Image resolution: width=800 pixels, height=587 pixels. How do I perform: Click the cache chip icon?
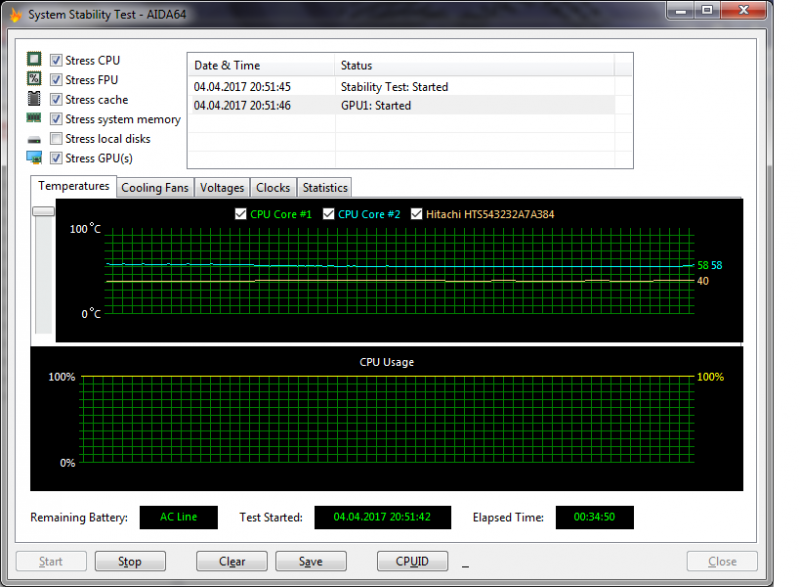[34, 99]
